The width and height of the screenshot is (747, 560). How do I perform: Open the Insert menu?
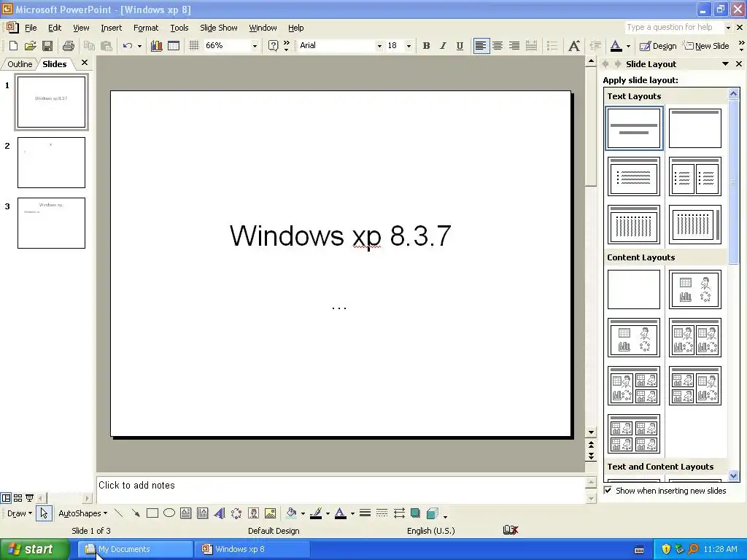[111, 28]
